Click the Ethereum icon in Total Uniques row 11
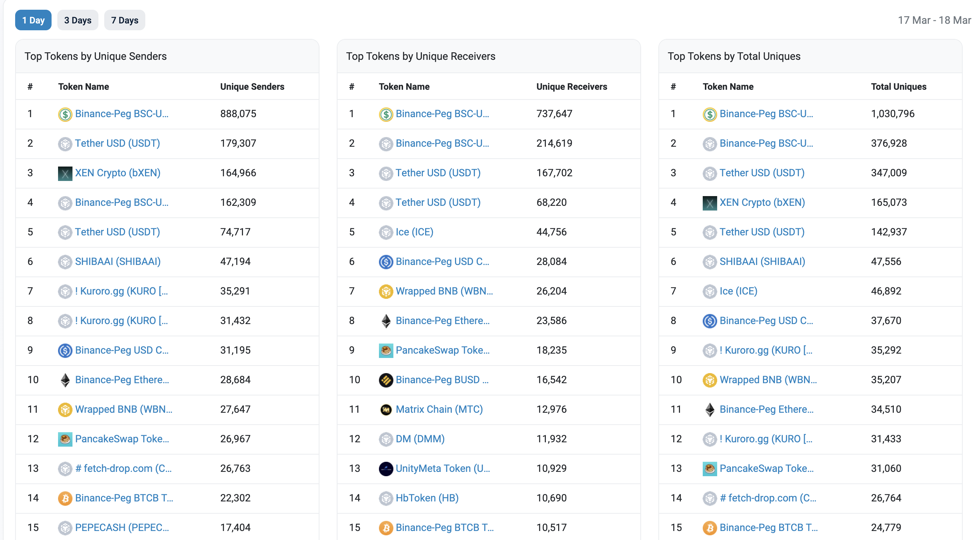The image size is (980, 540). click(x=710, y=410)
